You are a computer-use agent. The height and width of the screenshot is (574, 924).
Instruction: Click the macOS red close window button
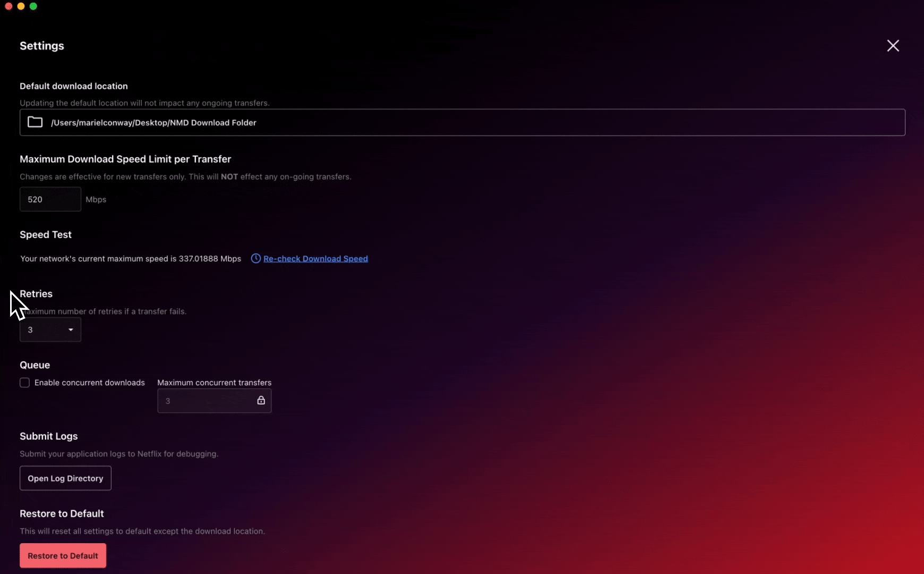8,6
